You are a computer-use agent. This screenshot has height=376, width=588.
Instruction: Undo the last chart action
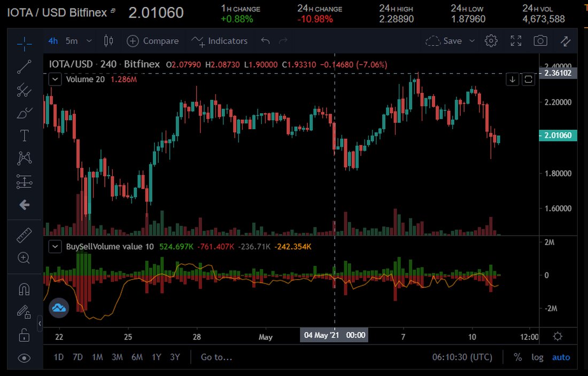(x=265, y=41)
